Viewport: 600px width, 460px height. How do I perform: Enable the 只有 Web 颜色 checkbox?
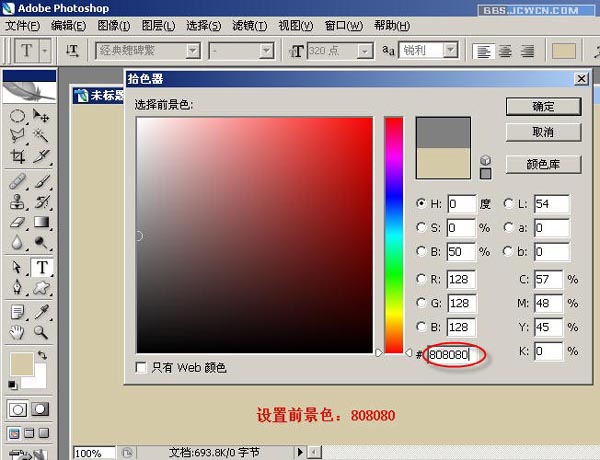142,367
